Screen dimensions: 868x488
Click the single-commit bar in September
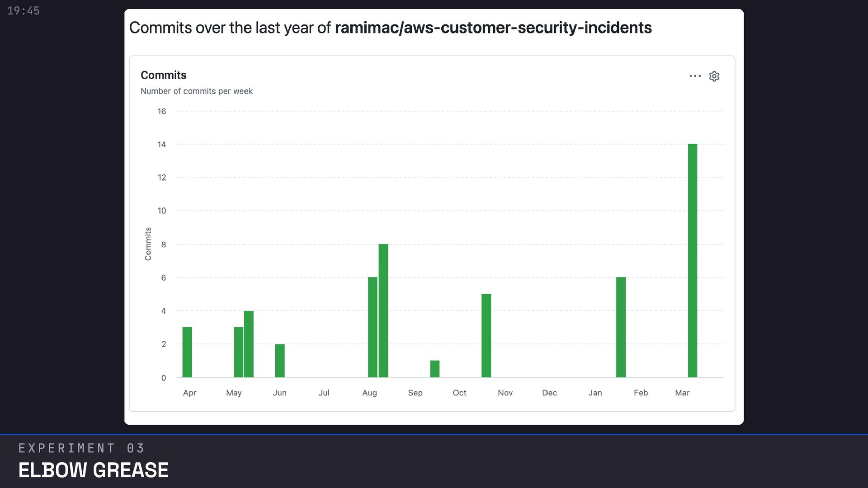(434, 369)
